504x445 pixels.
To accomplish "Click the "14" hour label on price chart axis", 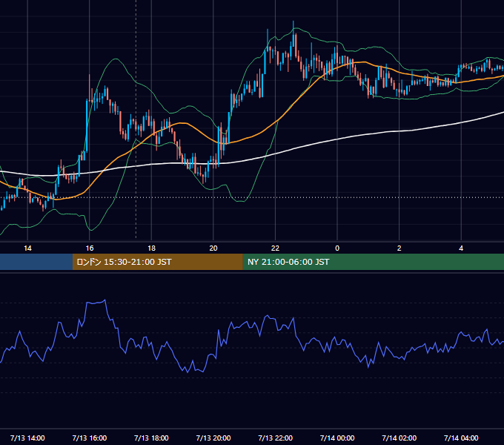I will click(27, 248).
